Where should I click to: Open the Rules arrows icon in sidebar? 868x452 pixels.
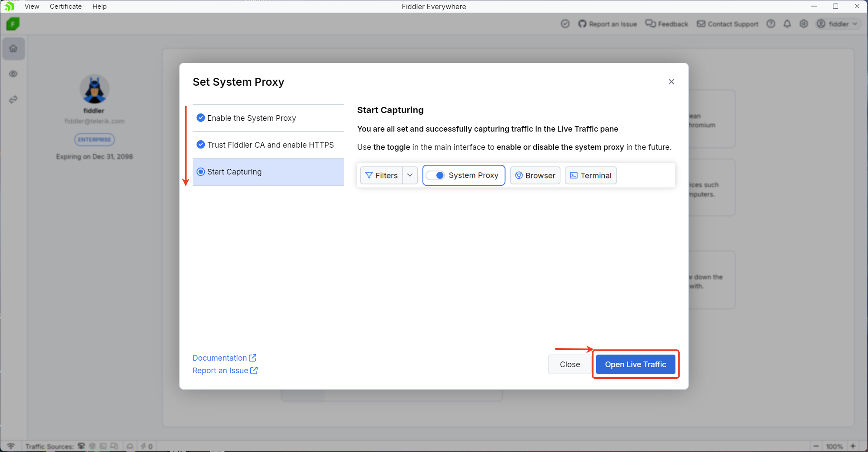pos(13,100)
